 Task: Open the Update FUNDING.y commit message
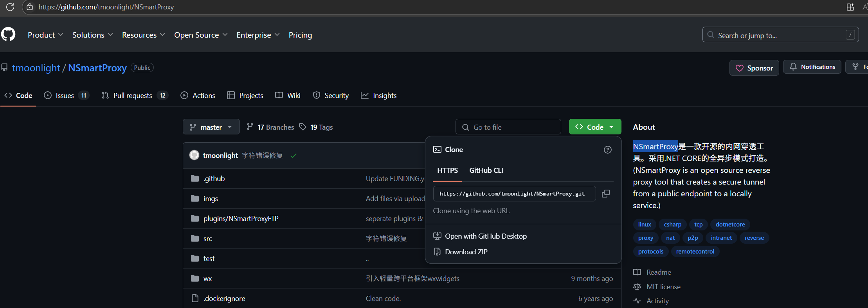click(395, 179)
